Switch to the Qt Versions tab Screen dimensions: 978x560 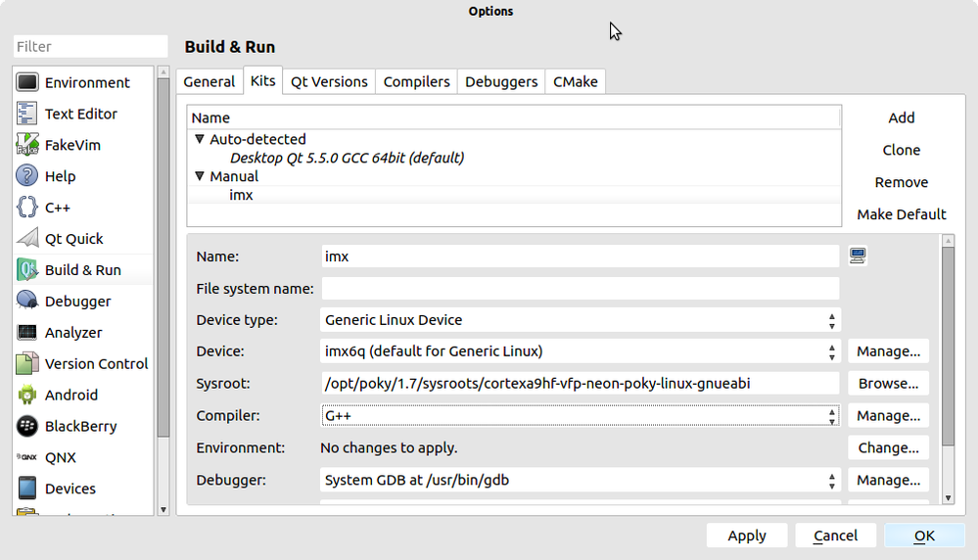(x=329, y=82)
